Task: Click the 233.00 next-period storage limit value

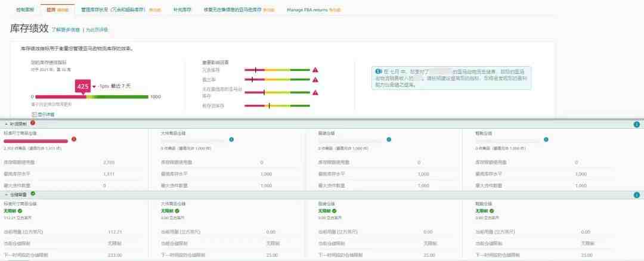Action: (116, 255)
